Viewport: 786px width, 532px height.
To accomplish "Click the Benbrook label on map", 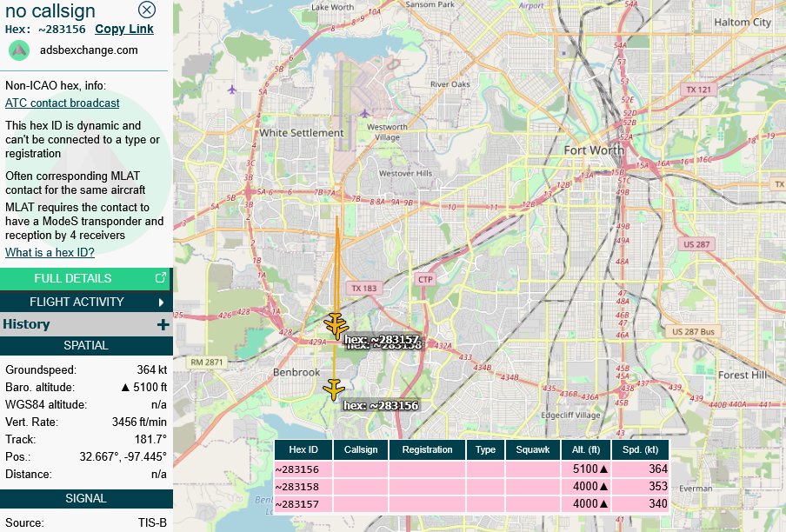I will tap(296, 372).
